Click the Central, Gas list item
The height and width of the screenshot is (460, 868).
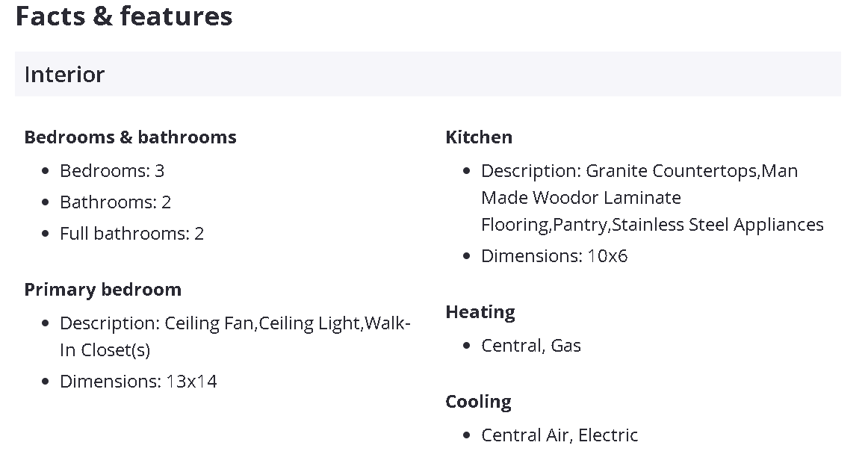[x=530, y=346]
